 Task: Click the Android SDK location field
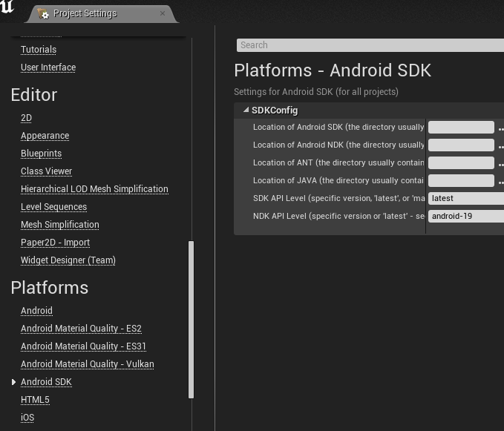point(461,127)
